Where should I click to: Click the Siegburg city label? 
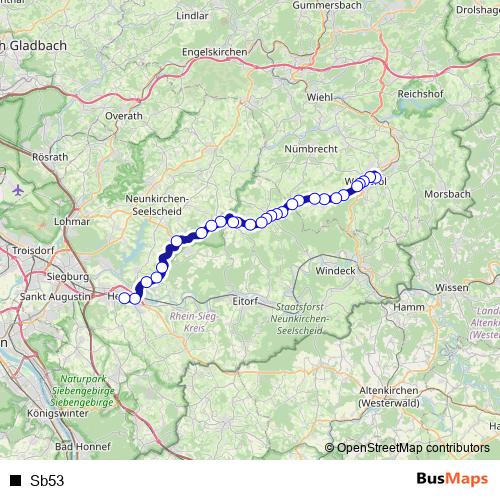(x=68, y=277)
